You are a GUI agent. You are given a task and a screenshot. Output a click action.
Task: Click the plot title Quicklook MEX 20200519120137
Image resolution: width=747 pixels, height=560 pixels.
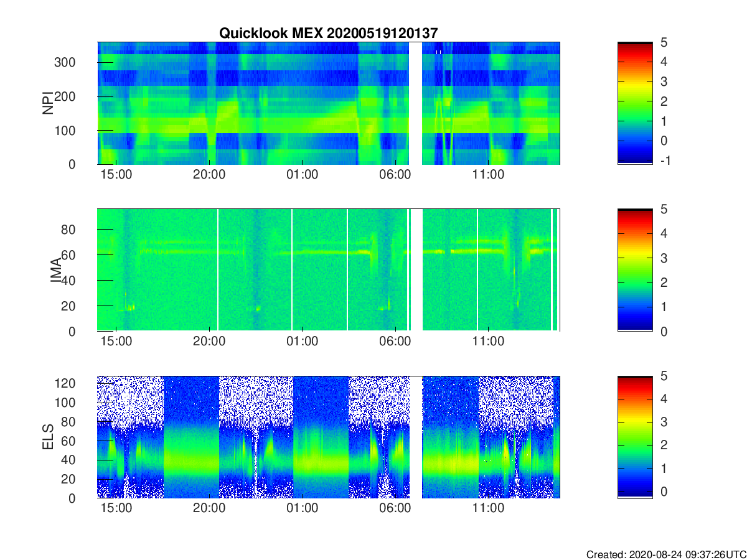(x=329, y=33)
